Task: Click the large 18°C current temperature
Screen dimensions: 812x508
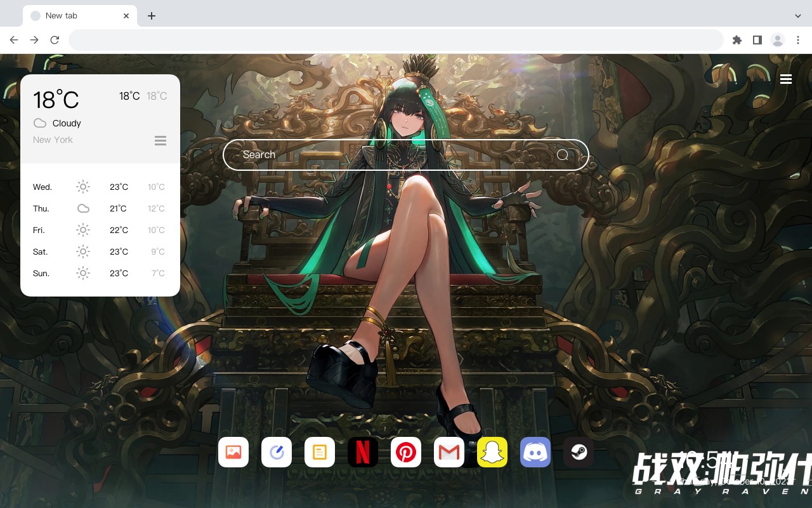Action: pos(56,99)
